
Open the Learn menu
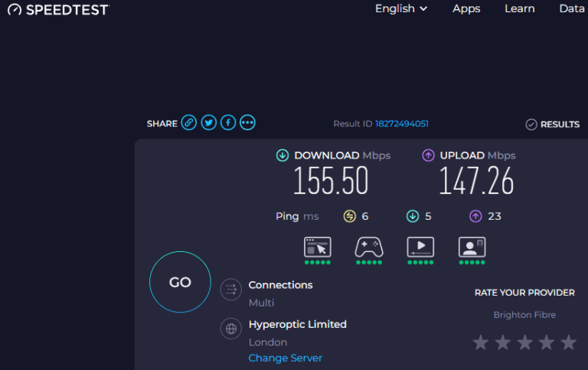[519, 8]
